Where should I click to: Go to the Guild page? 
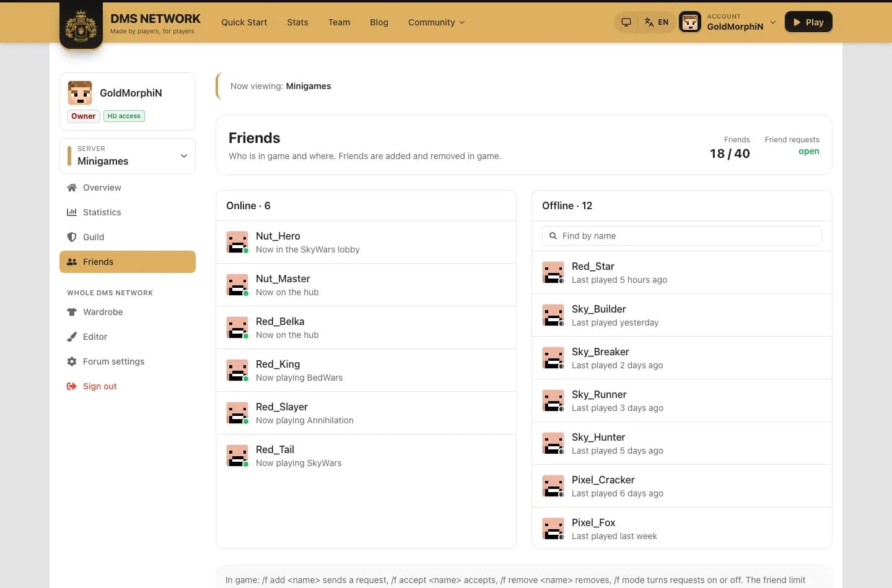(128, 237)
